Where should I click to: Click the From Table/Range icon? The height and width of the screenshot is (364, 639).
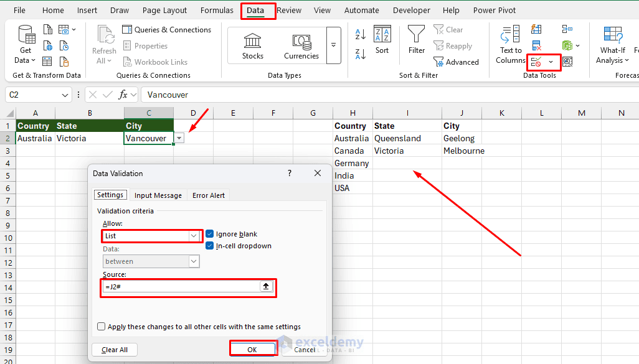coord(48,62)
